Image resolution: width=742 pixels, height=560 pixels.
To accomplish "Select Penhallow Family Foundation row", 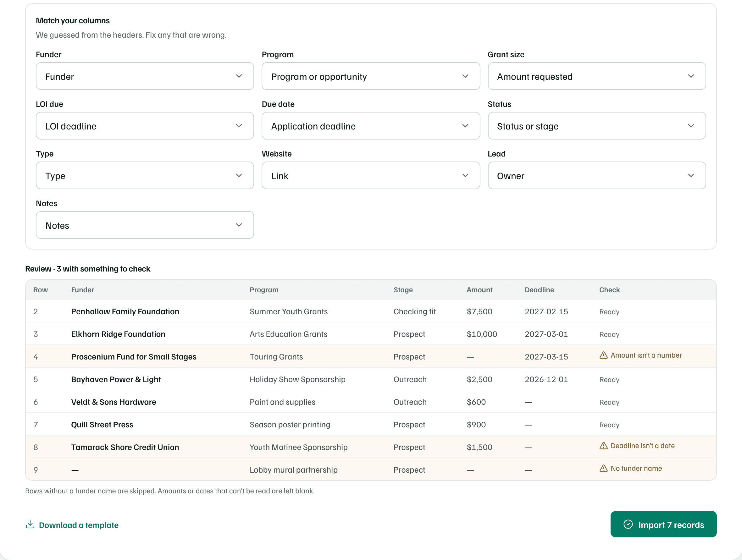I will pyautogui.click(x=371, y=311).
